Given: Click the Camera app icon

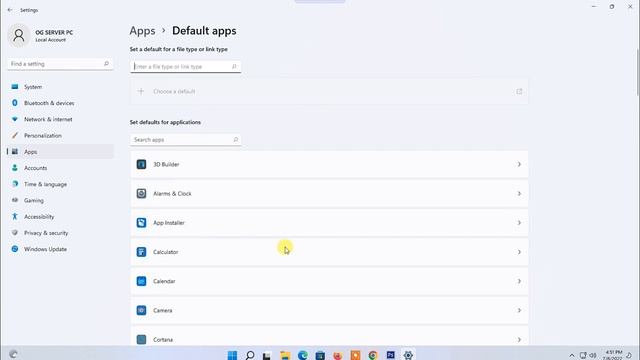Looking at the screenshot, I should click(x=141, y=311).
